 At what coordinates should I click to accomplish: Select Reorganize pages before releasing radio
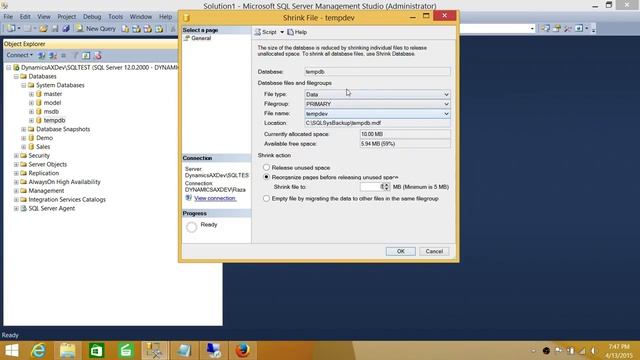267,177
